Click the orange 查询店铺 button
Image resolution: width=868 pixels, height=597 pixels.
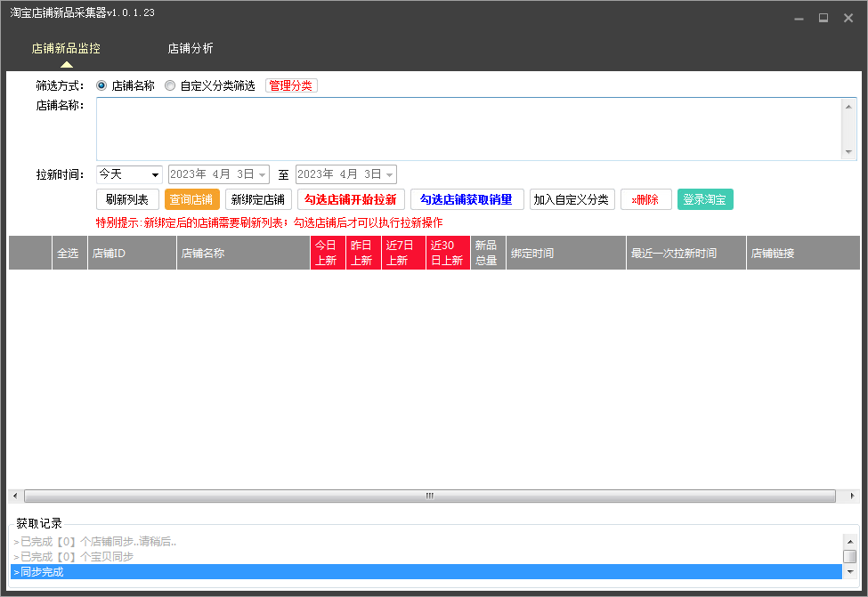[x=191, y=199]
